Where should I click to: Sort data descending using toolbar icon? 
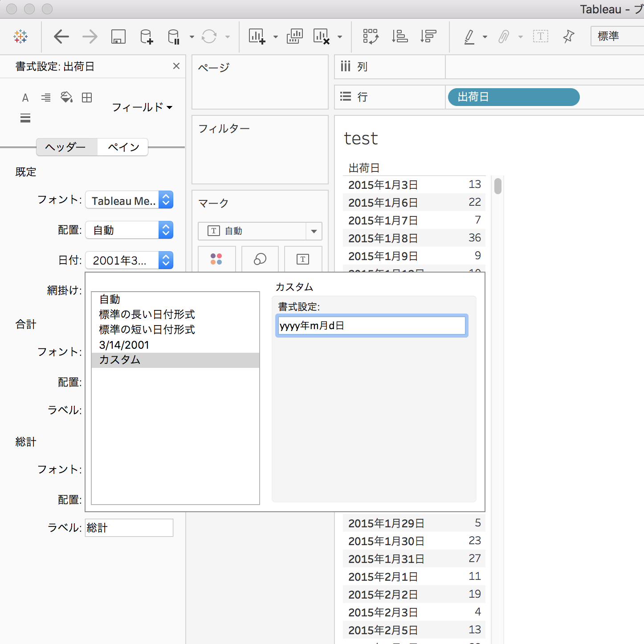click(428, 37)
